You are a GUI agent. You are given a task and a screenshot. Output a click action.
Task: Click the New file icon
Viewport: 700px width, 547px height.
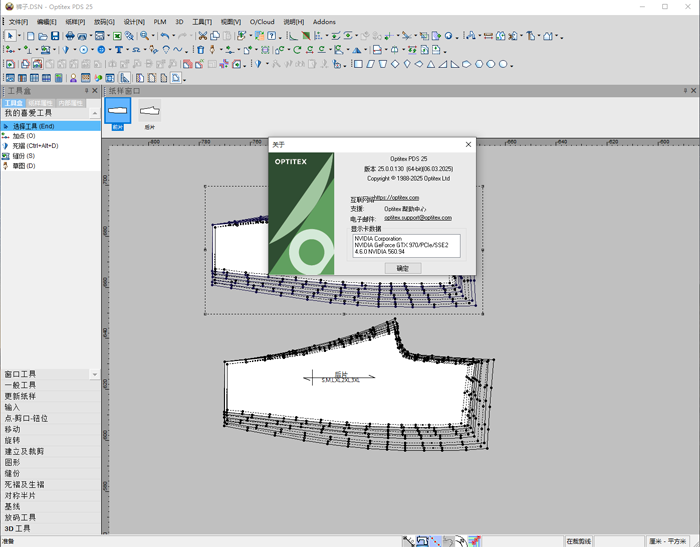(x=30, y=36)
